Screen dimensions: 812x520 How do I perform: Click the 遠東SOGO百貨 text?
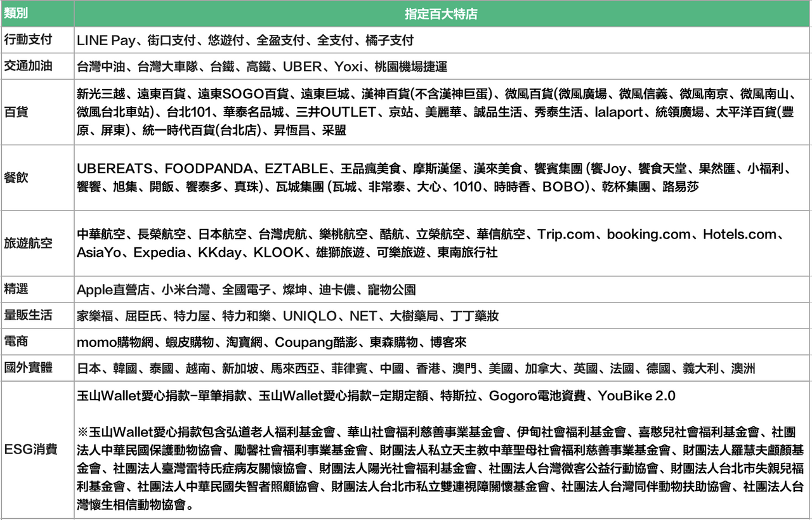243,94
